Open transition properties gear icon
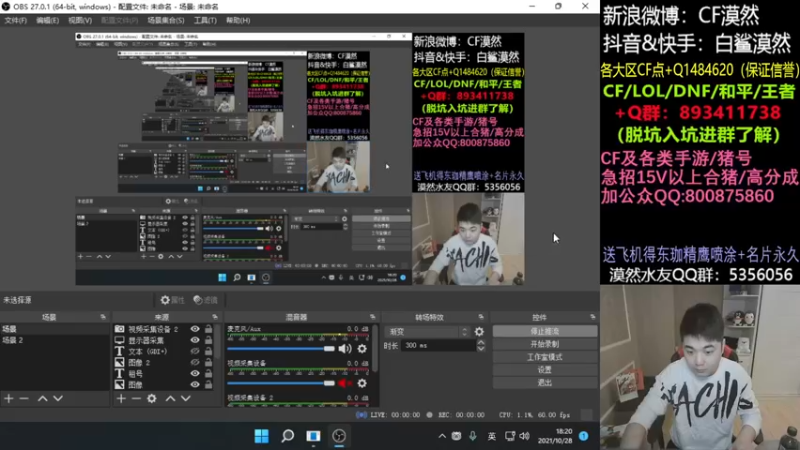The image size is (800, 450). 479,332
